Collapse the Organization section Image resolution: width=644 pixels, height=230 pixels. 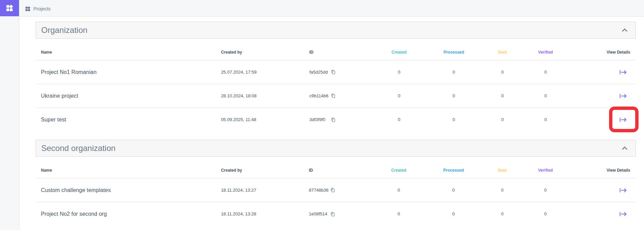pos(624,30)
